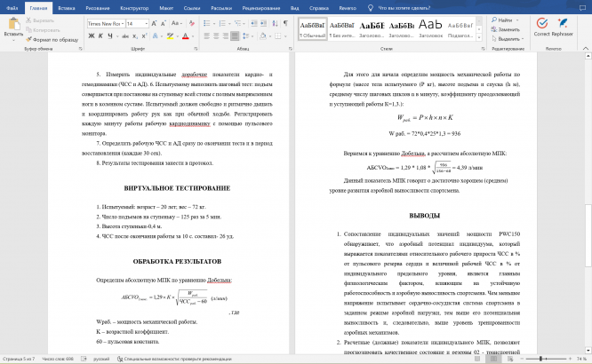Expand the styles gallery list

click(479, 37)
